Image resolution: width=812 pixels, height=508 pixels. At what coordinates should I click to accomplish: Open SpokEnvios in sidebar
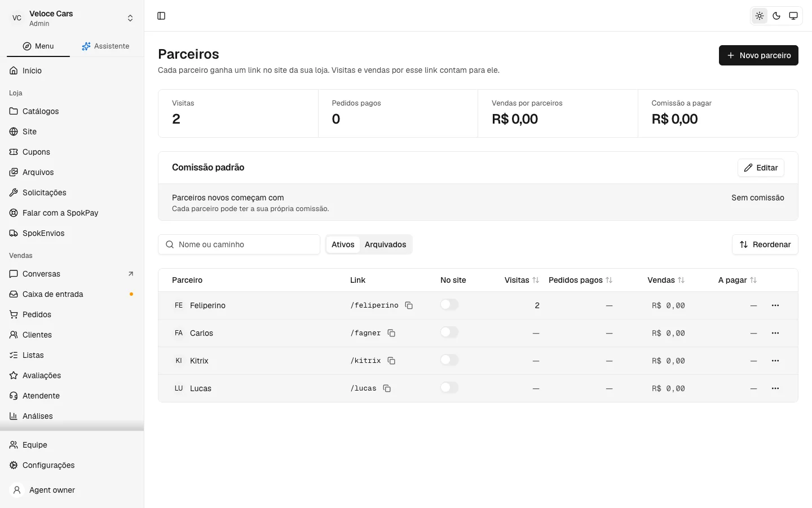72,233
